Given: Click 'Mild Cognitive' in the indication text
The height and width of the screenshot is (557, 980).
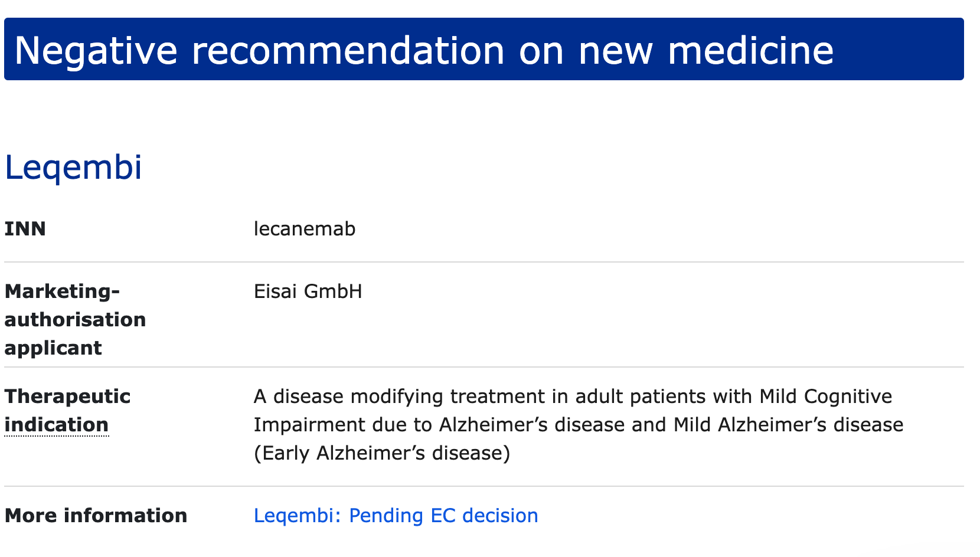Looking at the screenshot, I should coord(826,397).
